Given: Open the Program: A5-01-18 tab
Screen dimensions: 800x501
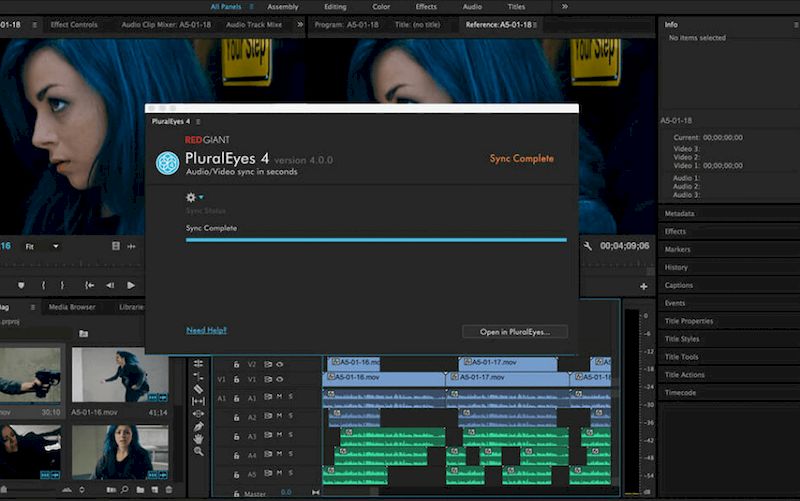Looking at the screenshot, I should [x=346, y=24].
